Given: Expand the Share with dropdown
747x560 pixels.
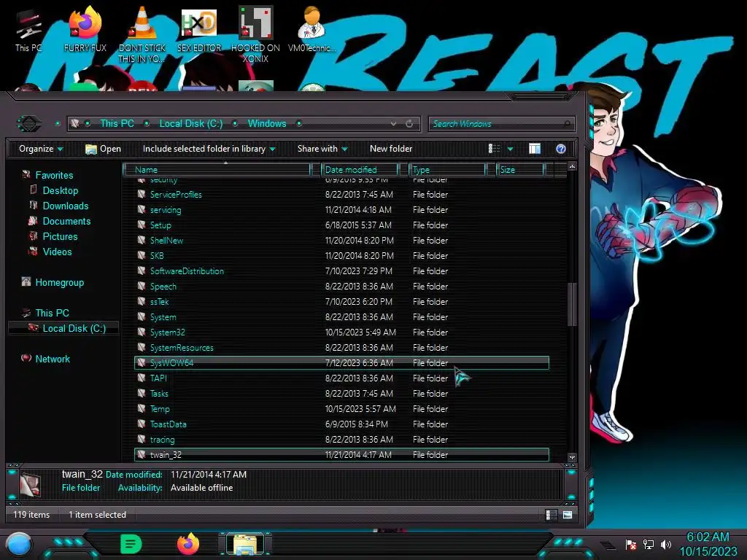Looking at the screenshot, I should [322, 149].
